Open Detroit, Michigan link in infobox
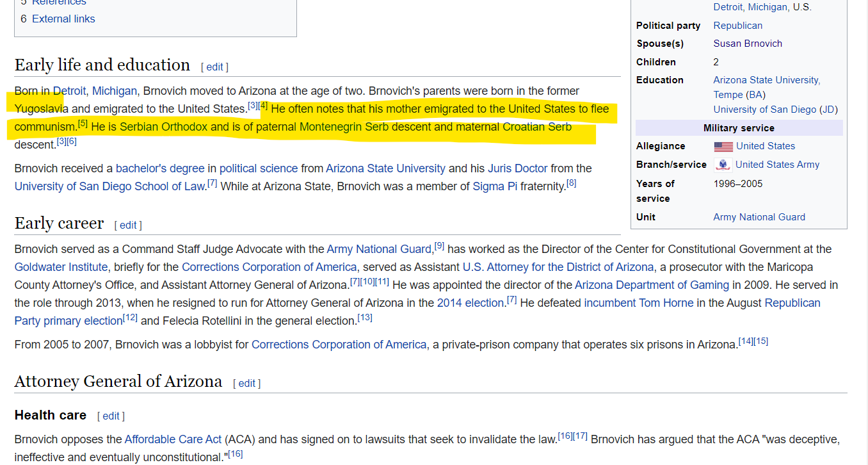Viewport: 868px width, 465px height. pos(751,8)
